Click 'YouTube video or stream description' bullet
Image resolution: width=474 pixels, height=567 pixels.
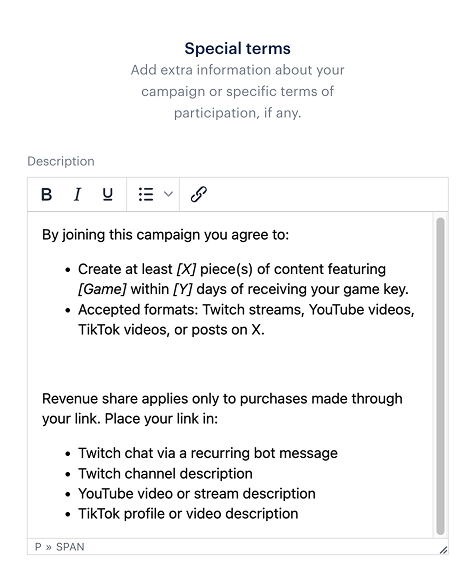point(197,494)
